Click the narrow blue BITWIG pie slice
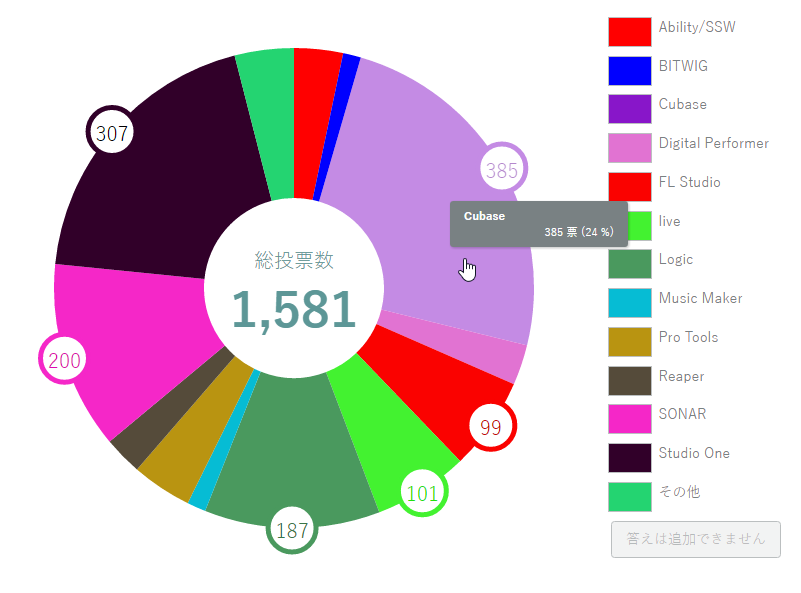The image size is (801, 593). [337, 128]
